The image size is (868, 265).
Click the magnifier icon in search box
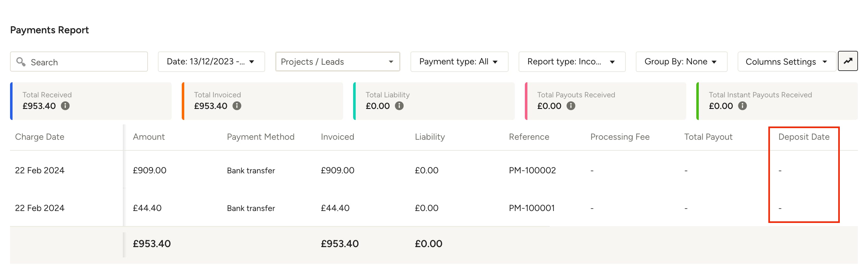21,62
